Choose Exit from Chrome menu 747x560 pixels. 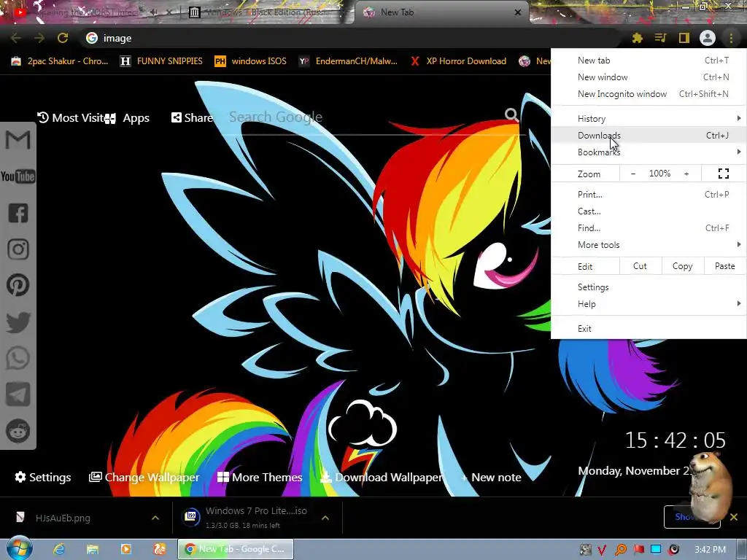pyautogui.click(x=649, y=329)
